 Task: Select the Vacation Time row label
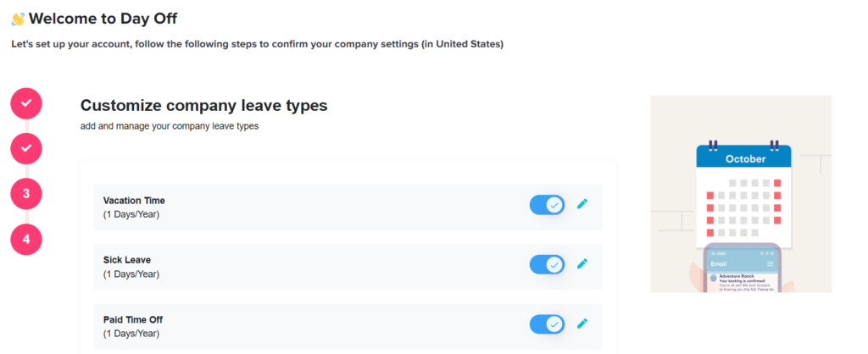134,201
